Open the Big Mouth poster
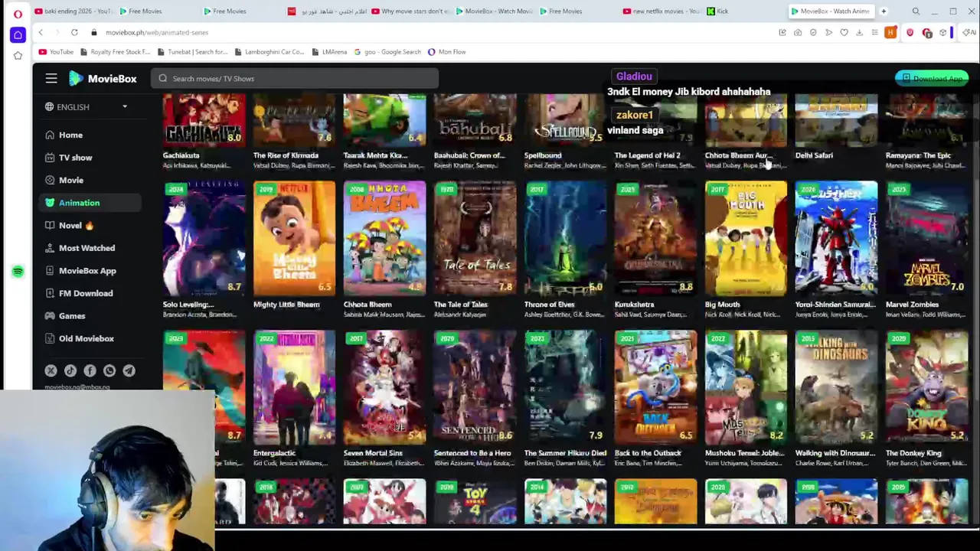Image resolution: width=980 pixels, height=551 pixels. [746, 239]
